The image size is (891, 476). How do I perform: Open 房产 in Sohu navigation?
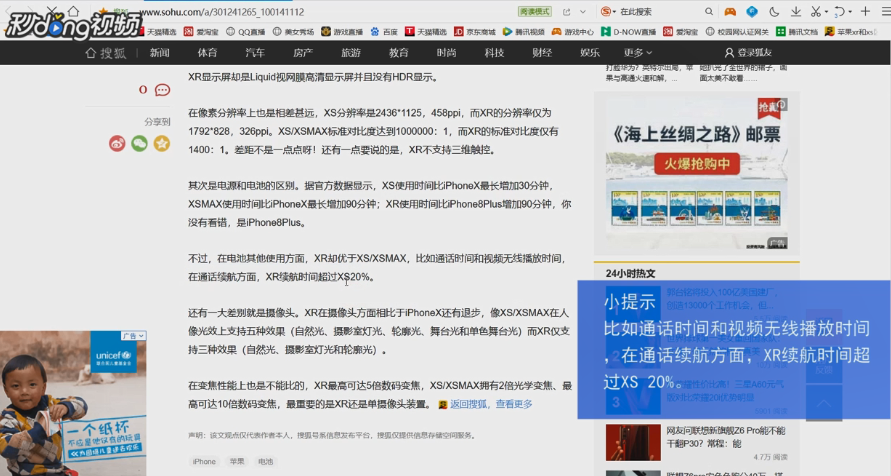[303, 53]
